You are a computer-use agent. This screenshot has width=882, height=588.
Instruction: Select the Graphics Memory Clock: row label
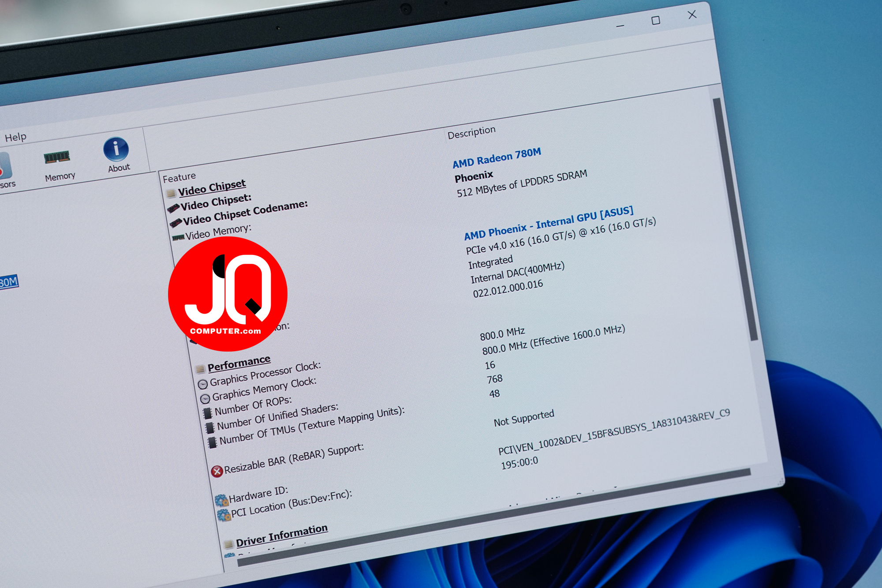tap(264, 389)
